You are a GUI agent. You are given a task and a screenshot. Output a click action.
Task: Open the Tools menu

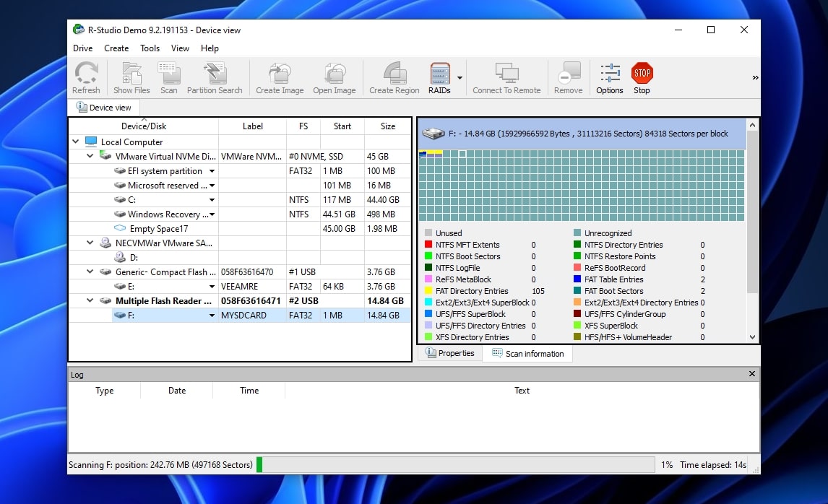[150, 48]
